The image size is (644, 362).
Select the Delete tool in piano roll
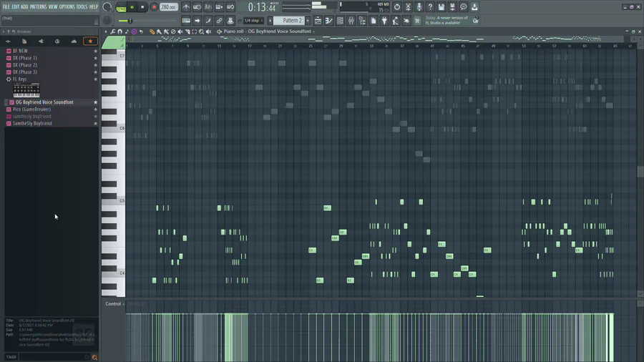[x=173, y=31]
